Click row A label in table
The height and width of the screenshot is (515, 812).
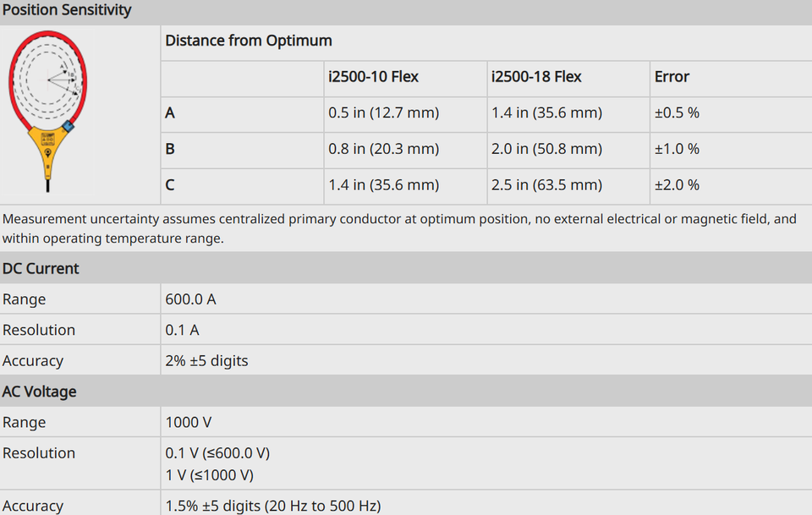(170, 112)
